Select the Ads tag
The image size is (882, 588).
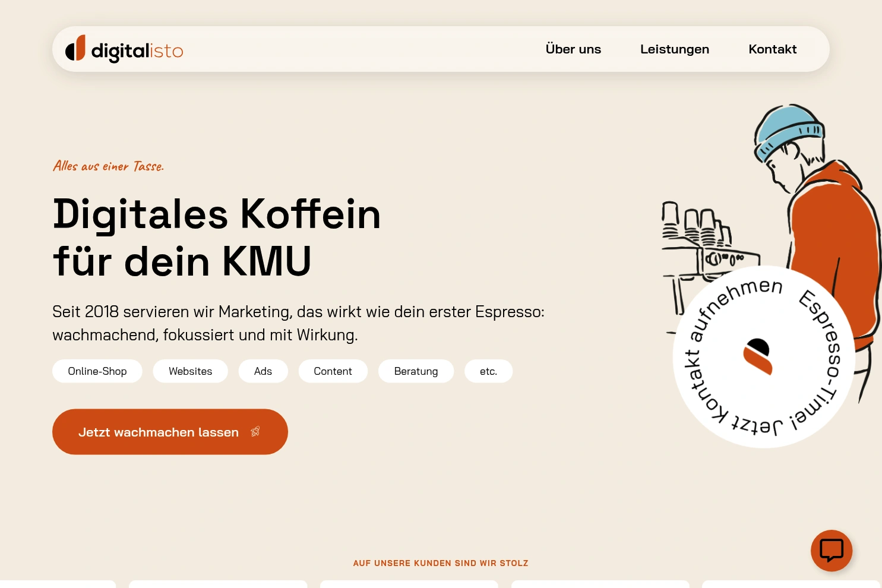pyautogui.click(x=263, y=371)
